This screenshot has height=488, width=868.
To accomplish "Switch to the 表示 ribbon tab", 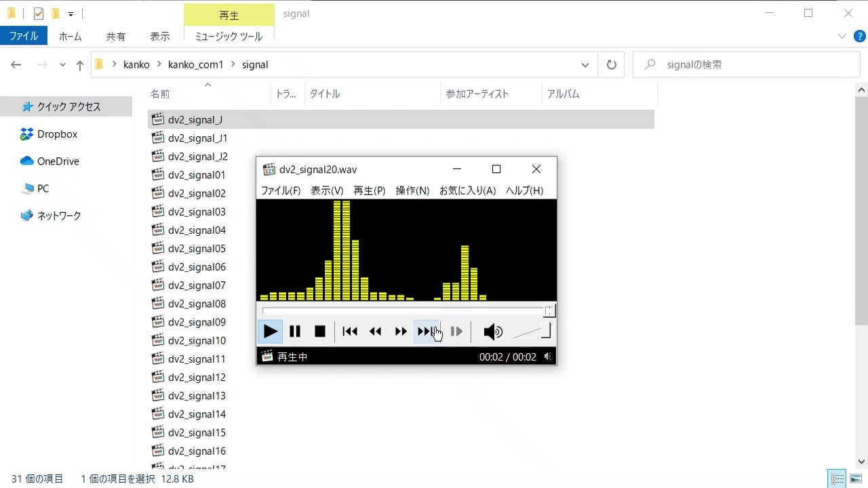I will tap(160, 37).
